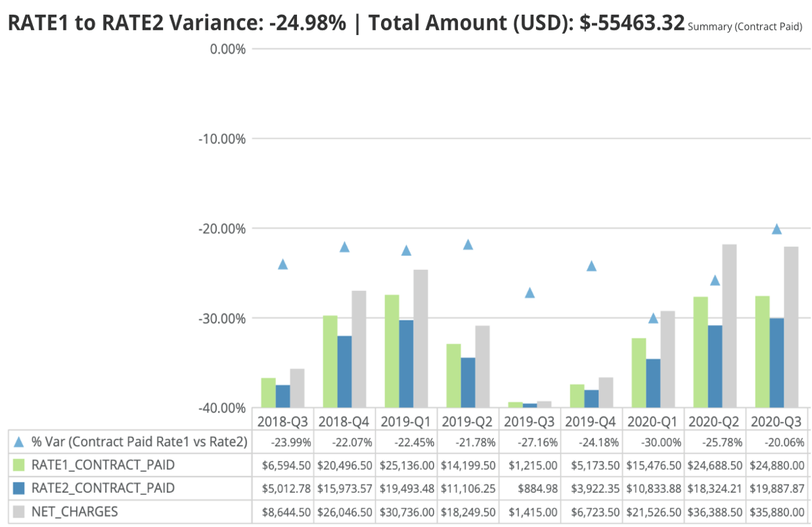Select the green RATE1_CONTRACT_PAID legend swatch
This screenshot has width=812, height=527.
[x=19, y=464]
